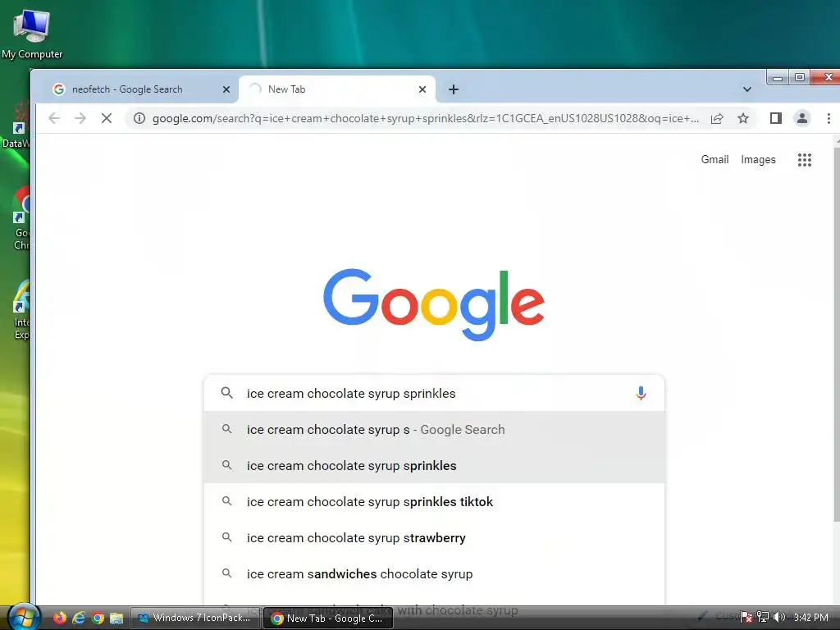Open the Images link
Image resolution: width=840 pixels, height=630 pixels.
tap(758, 159)
